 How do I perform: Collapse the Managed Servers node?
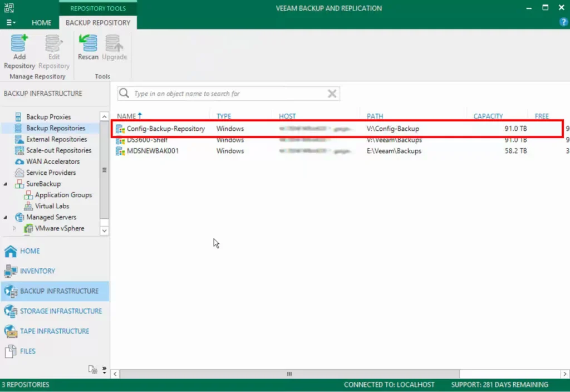pos(6,217)
